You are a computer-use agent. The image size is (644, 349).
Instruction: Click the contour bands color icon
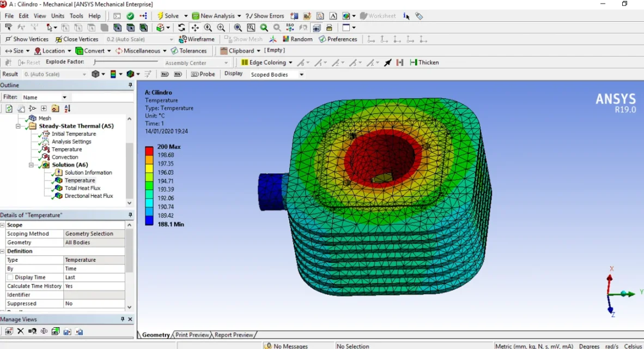coord(113,74)
